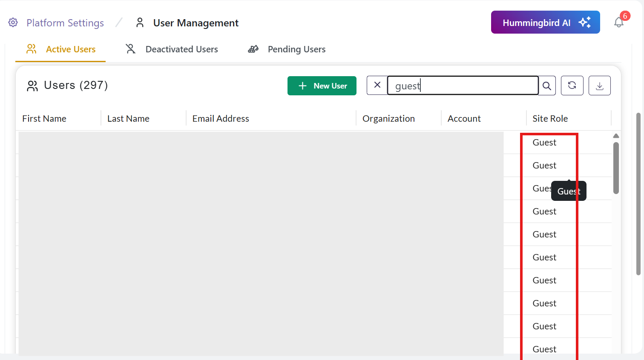Sort by Email Address column
The height and width of the screenshot is (360, 644).
coord(221,119)
